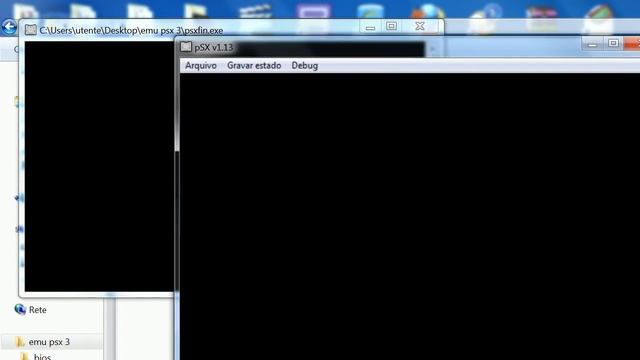Click the Rete network icon
The width and height of the screenshot is (640, 360).
coord(20,309)
